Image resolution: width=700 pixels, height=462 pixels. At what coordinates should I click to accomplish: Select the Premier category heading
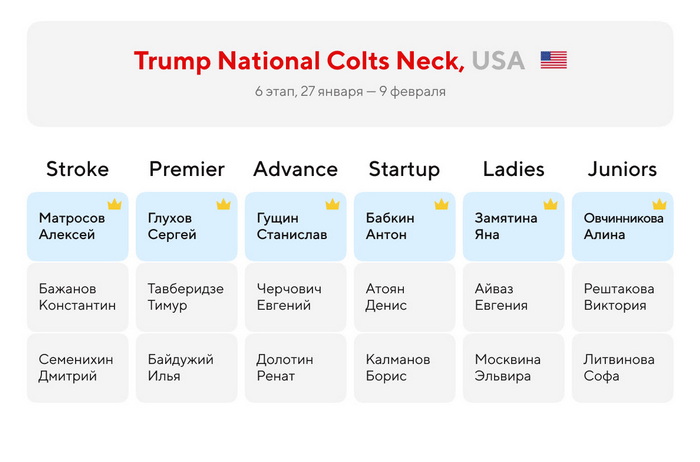coord(187,169)
